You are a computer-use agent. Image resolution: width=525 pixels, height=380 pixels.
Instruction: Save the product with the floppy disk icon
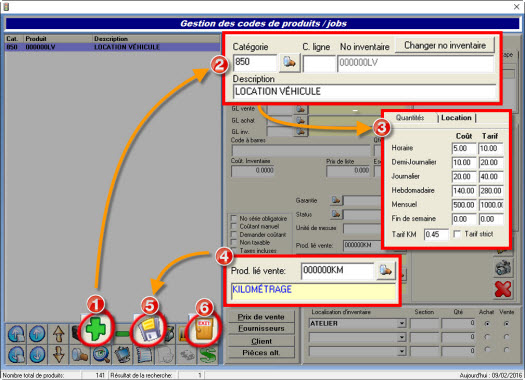(x=149, y=329)
